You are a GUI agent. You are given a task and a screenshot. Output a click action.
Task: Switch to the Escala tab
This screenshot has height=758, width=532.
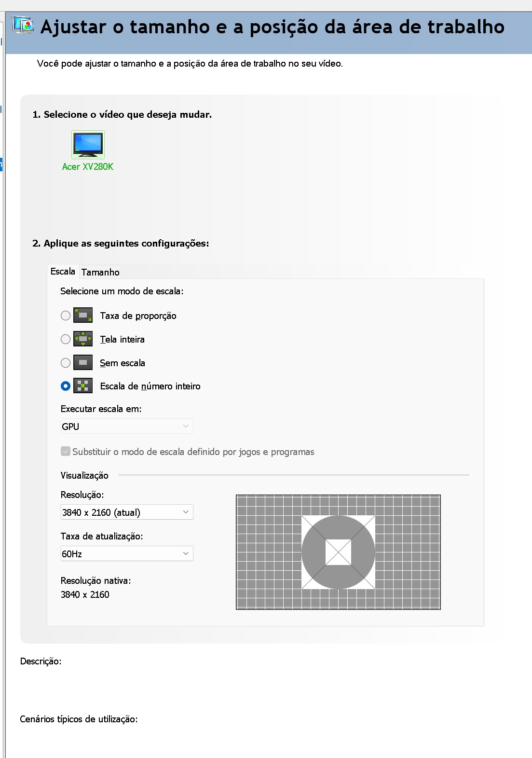click(x=63, y=272)
